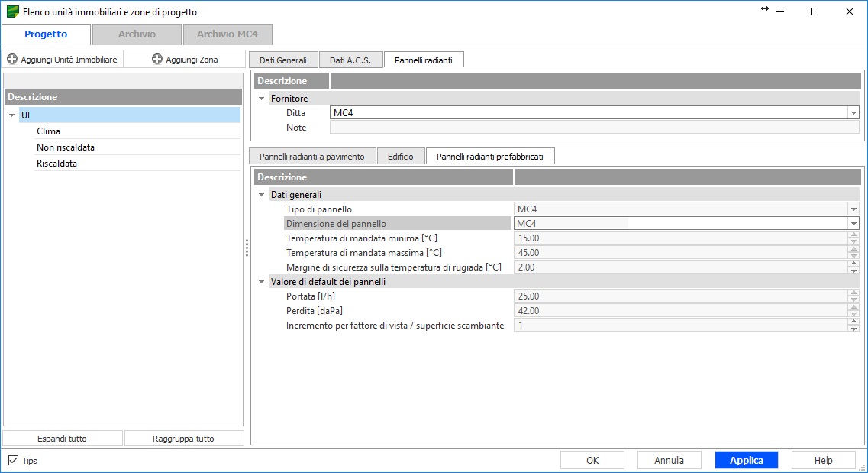Increase Temperatura di mandata minima with up arrow

[x=853, y=235]
